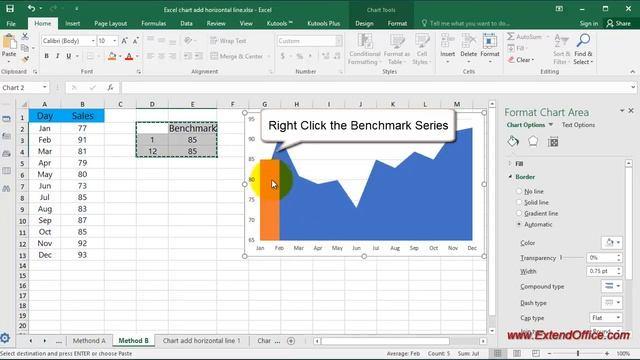640x360 pixels.
Task: Select the Gradient line radio button
Action: (x=519, y=213)
